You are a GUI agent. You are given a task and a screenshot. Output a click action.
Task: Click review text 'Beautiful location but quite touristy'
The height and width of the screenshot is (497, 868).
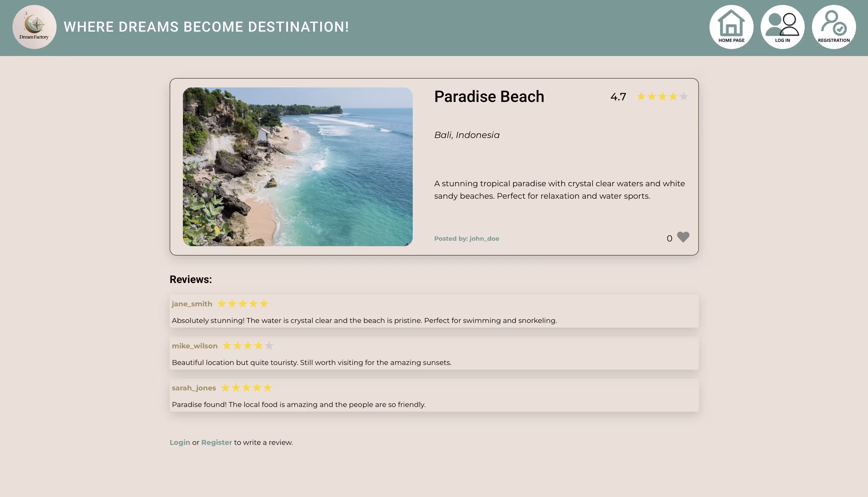[x=311, y=363]
